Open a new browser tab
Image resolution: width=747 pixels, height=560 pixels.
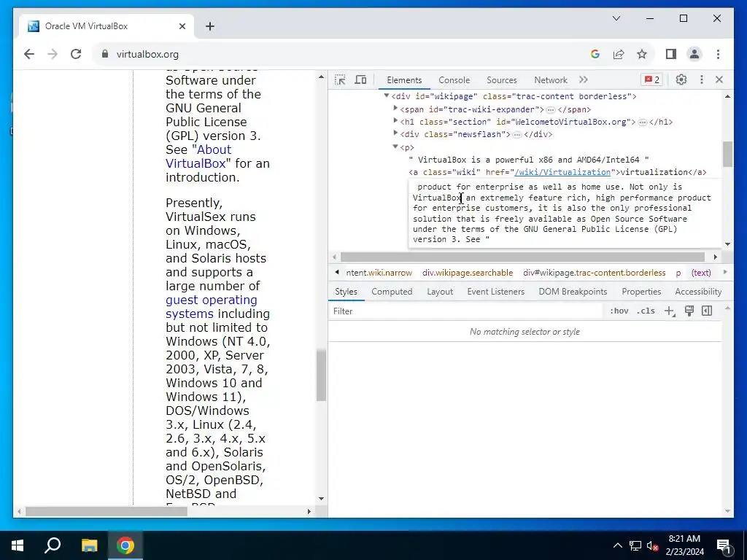coord(210,26)
